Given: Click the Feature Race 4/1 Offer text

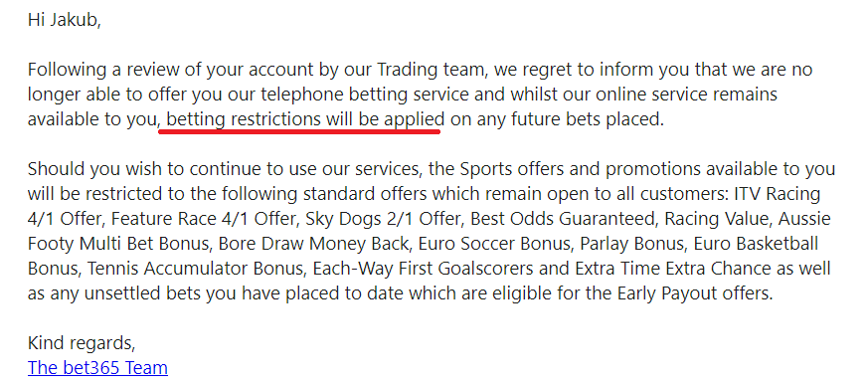Looking at the screenshot, I should click(x=204, y=219).
